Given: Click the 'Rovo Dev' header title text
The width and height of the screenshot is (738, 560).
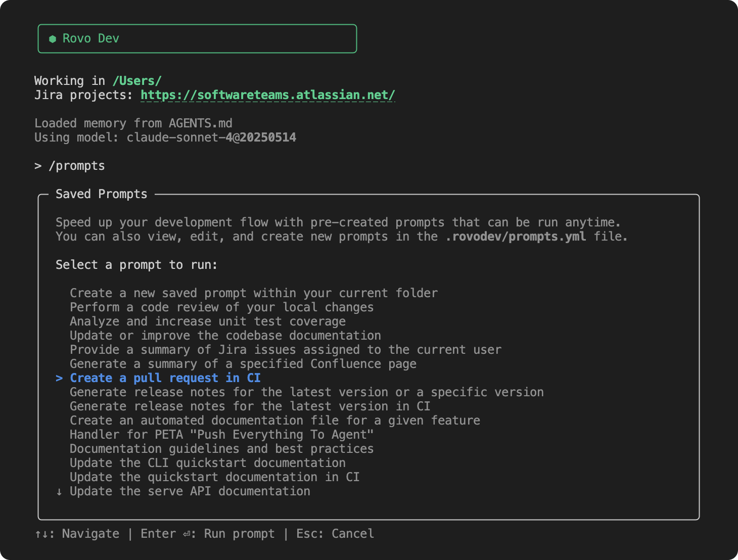Looking at the screenshot, I should (x=91, y=38).
